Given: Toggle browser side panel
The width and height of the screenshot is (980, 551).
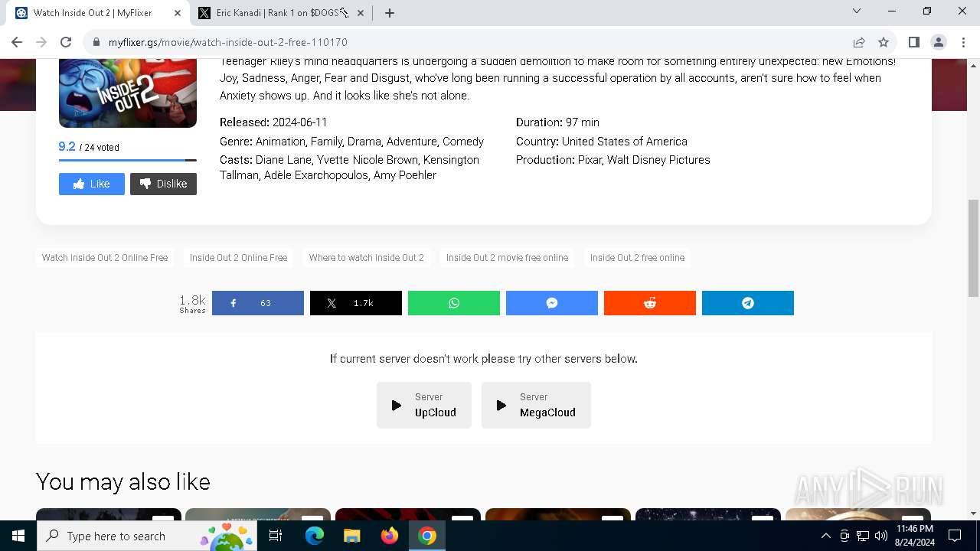Looking at the screenshot, I should [x=913, y=42].
